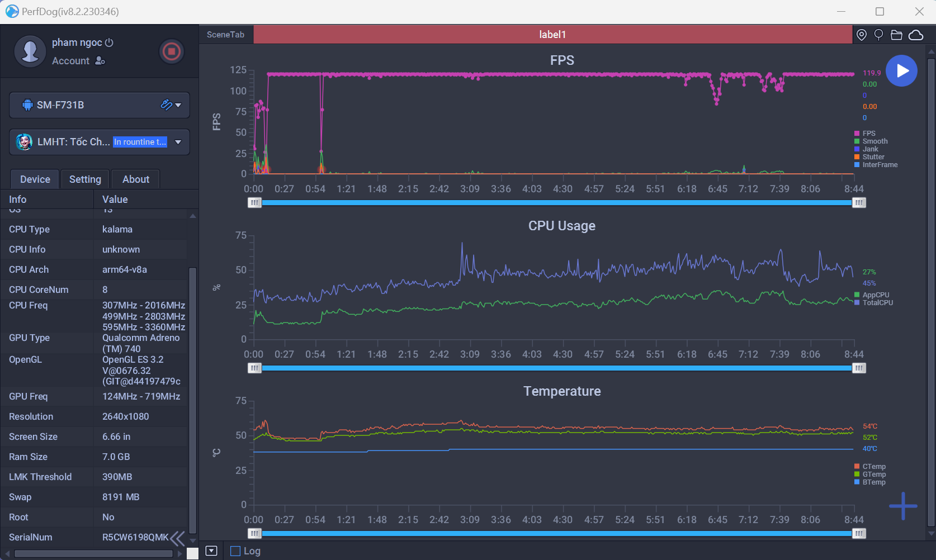Open the Account management icon
This screenshot has height=560, width=936.
tap(100, 60)
